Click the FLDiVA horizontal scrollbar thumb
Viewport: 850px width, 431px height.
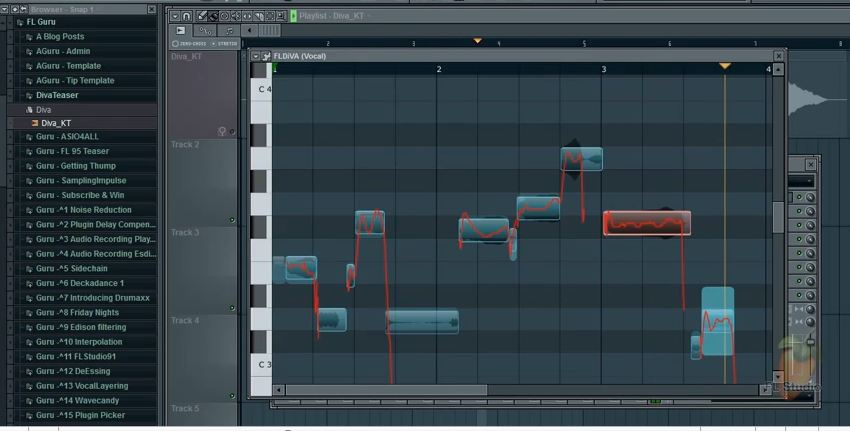(387, 389)
